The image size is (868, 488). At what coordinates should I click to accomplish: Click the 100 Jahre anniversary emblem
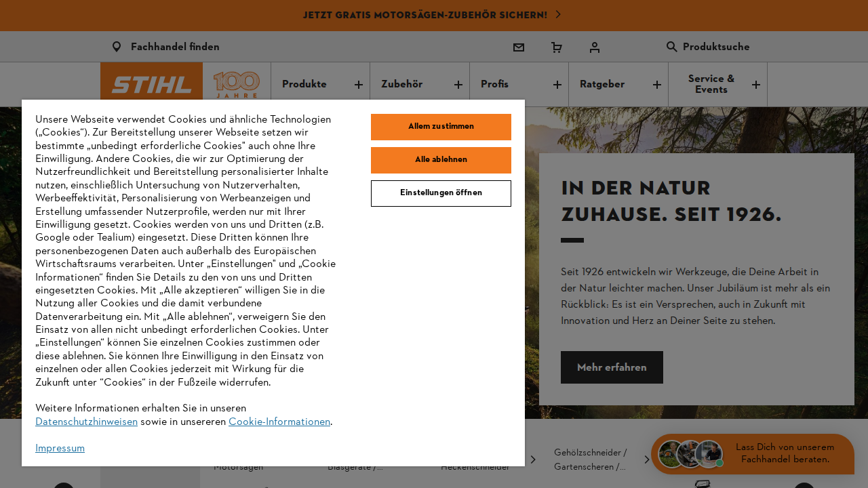(x=235, y=84)
